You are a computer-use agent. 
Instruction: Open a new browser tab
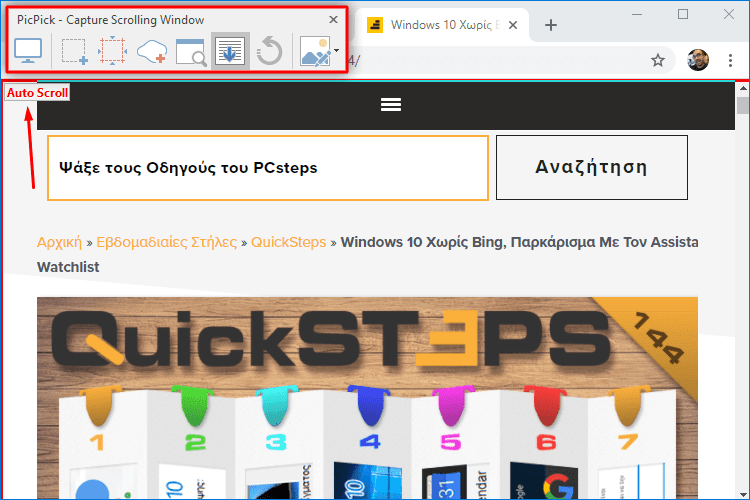pos(551,25)
